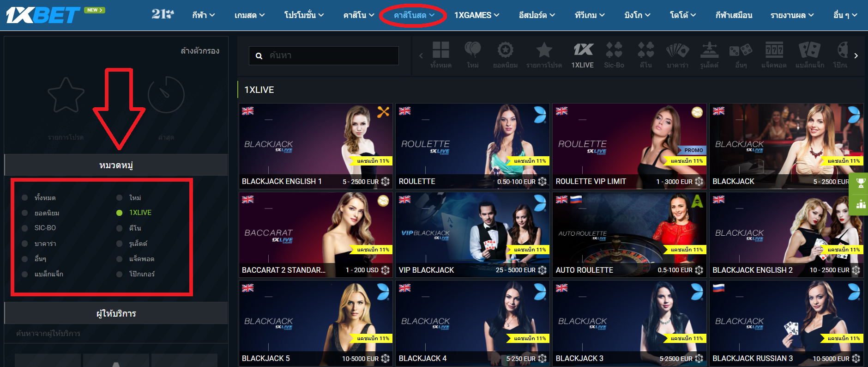Open the BLACKJACK RUSSIAN 3 game card

(786, 323)
